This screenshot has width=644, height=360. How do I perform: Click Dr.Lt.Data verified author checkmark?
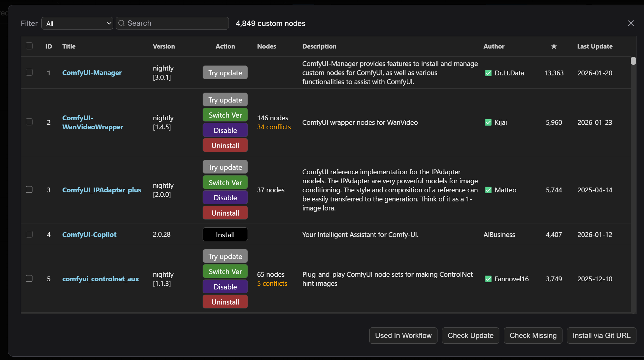tap(488, 73)
